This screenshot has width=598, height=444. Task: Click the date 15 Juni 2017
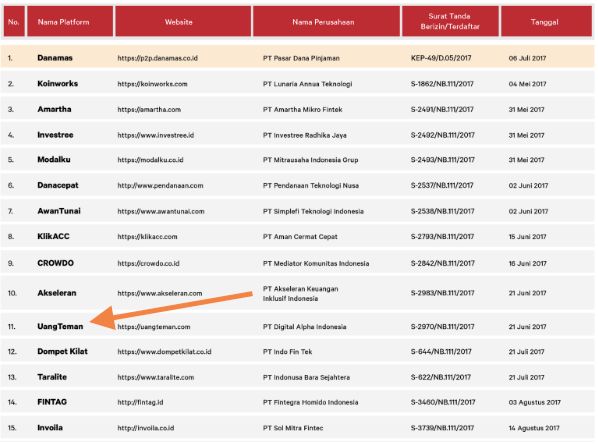click(x=527, y=237)
